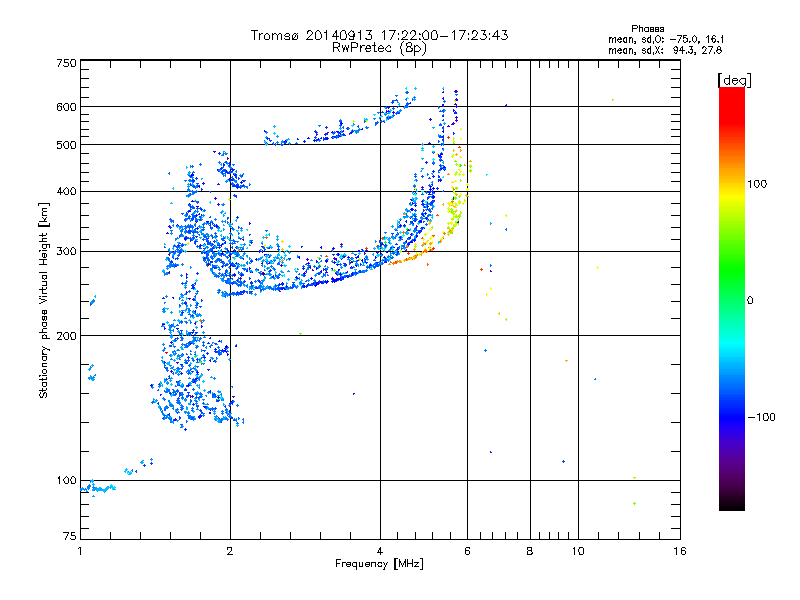
Task: Click the x-axis label '6'
Action: tap(467, 551)
